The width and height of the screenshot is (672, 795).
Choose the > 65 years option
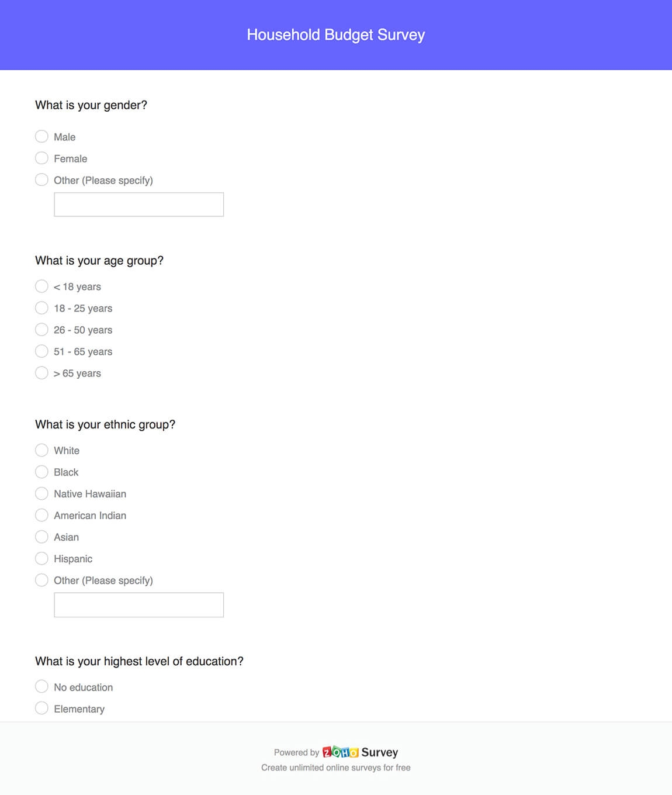pyautogui.click(x=41, y=373)
